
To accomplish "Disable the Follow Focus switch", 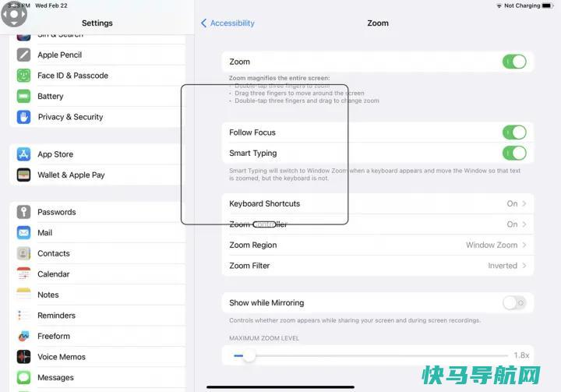I will pos(514,132).
